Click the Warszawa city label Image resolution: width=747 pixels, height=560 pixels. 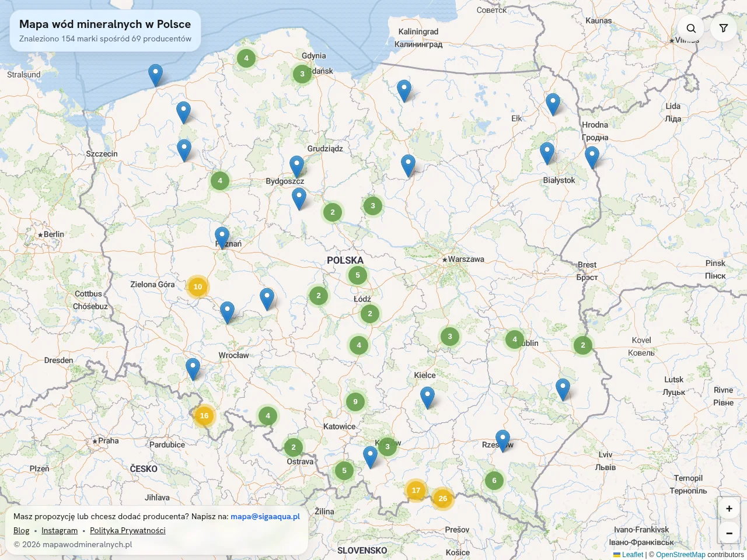(x=466, y=259)
